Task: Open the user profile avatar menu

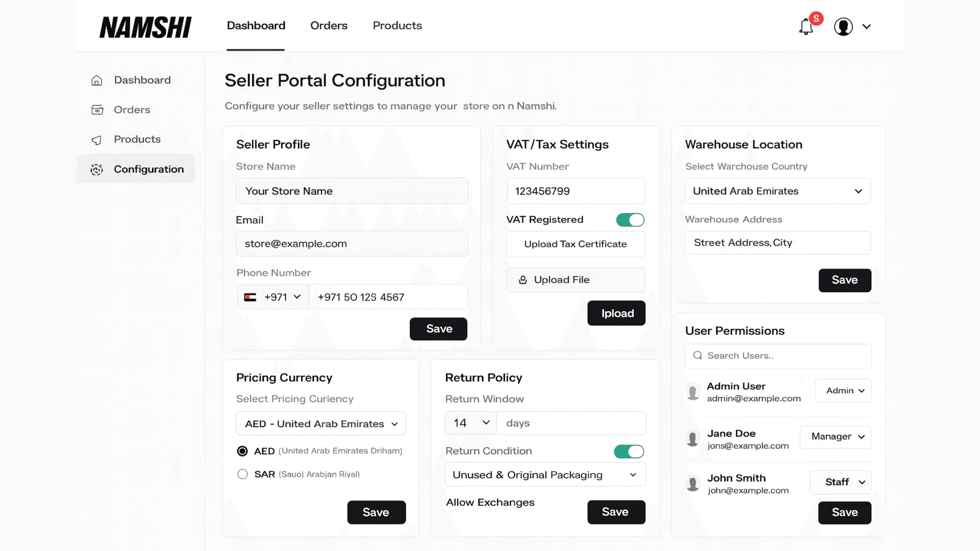Action: click(843, 27)
